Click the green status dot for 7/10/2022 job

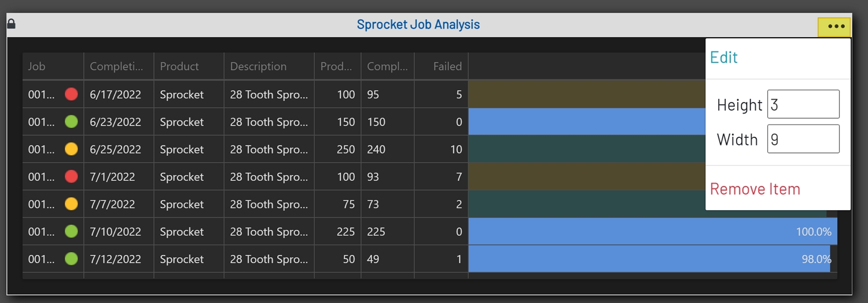click(71, 232)
